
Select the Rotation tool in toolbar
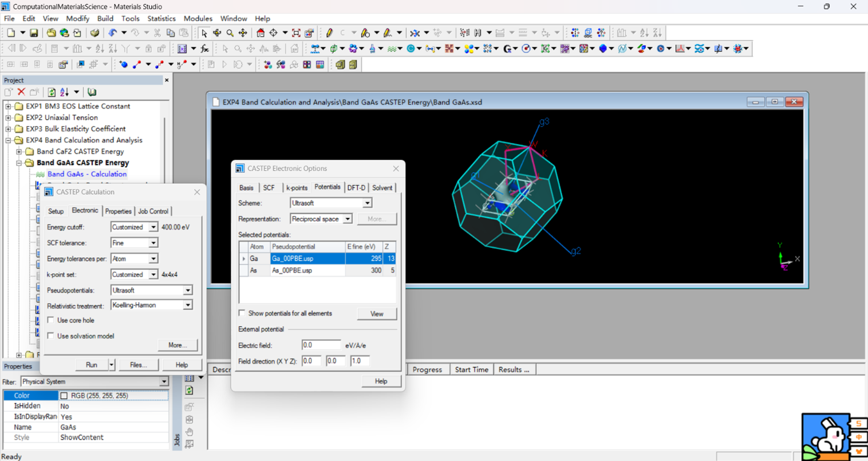point(217,33)
